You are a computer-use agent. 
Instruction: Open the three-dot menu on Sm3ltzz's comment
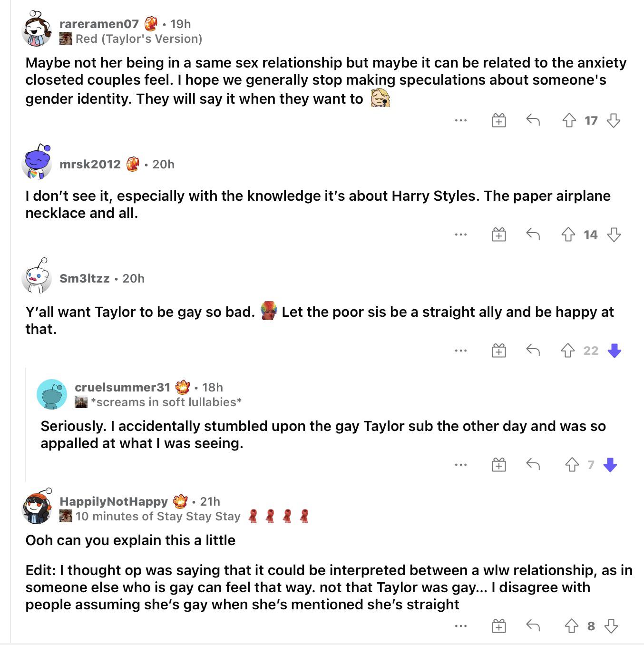[x=460, y=351]
